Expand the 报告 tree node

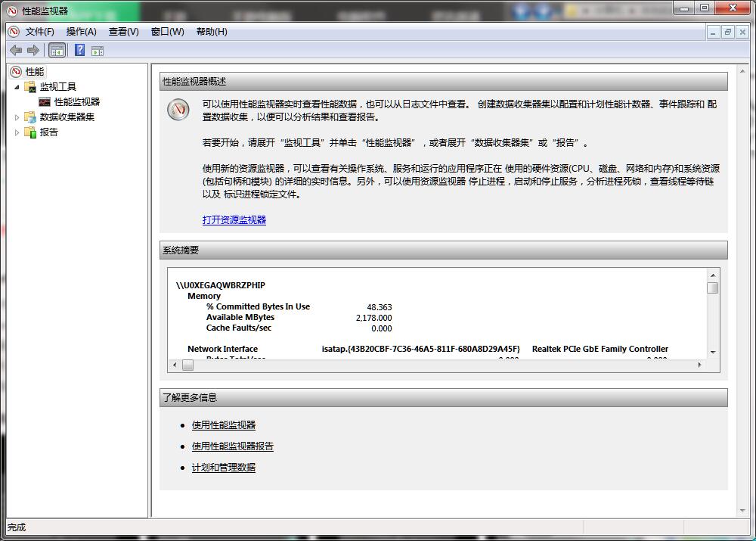17,132
